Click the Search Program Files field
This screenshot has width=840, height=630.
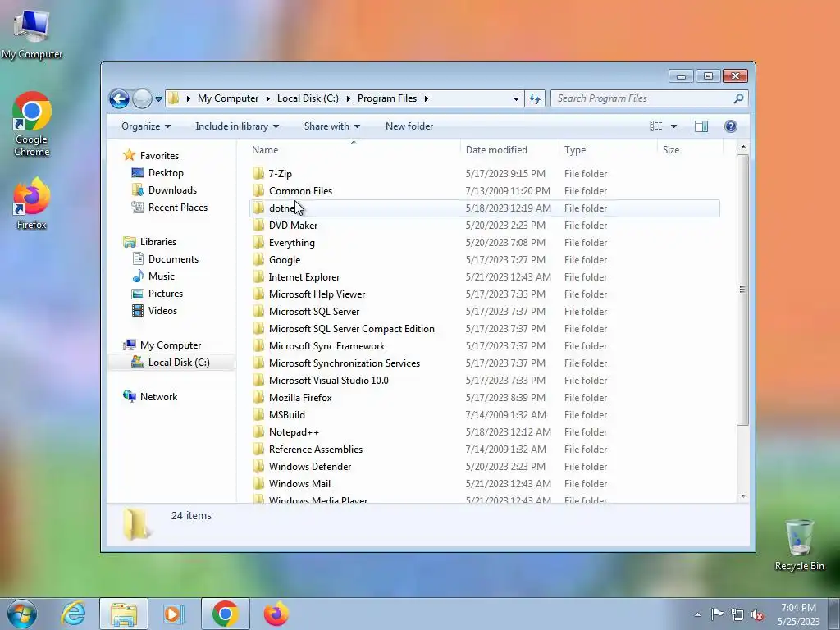(643, 98)
